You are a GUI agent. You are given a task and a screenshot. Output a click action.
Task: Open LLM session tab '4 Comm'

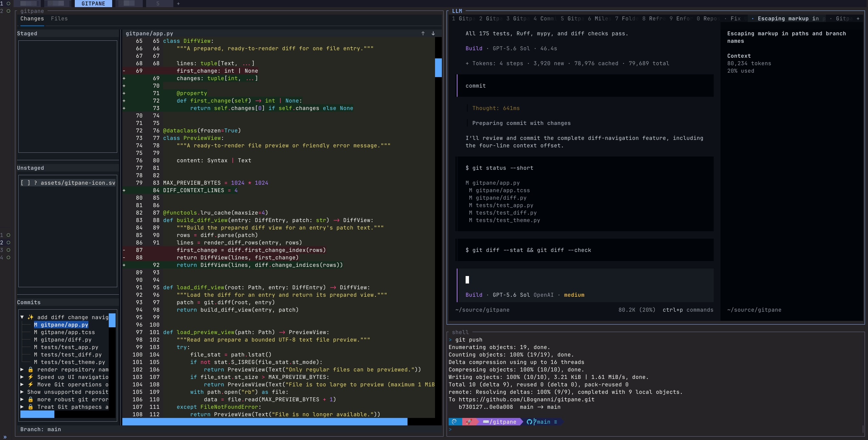(545, 18)
